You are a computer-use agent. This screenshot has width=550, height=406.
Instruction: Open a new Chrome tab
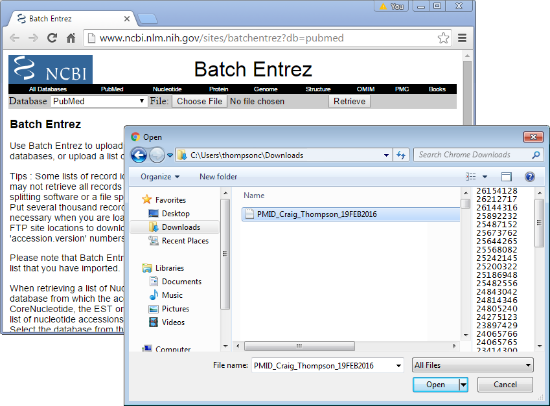(147, 19)
